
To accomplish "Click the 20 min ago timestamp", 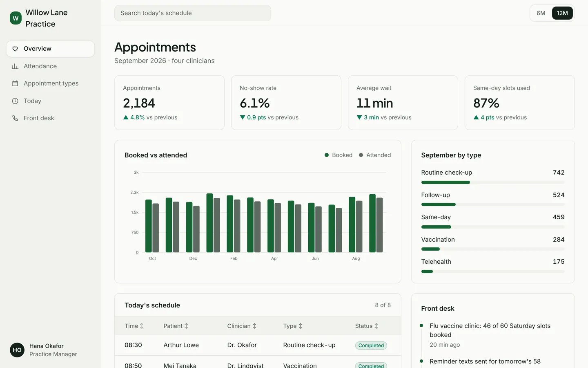I will click(x=445, y=345).
